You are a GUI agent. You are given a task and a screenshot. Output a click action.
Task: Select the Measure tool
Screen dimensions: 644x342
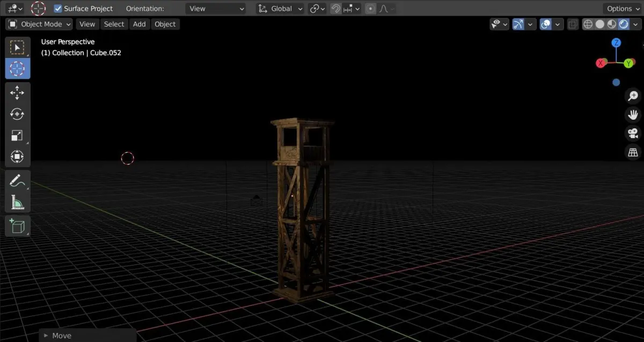tap(18, 202)
